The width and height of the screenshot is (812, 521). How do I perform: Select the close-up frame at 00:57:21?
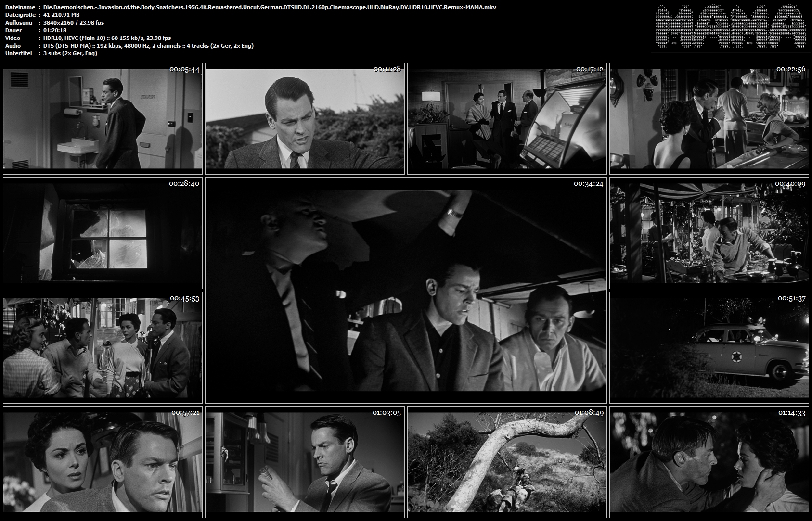coord(103,462)
